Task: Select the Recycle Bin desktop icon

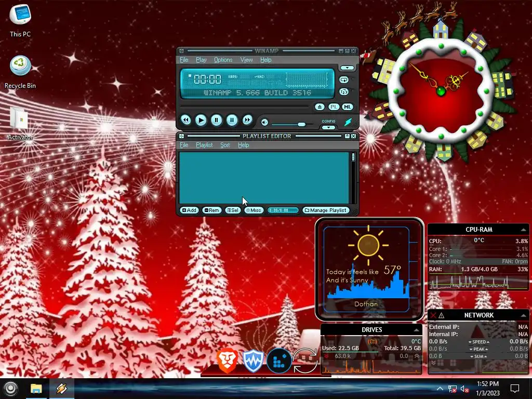Action: (x=20, y=72)
